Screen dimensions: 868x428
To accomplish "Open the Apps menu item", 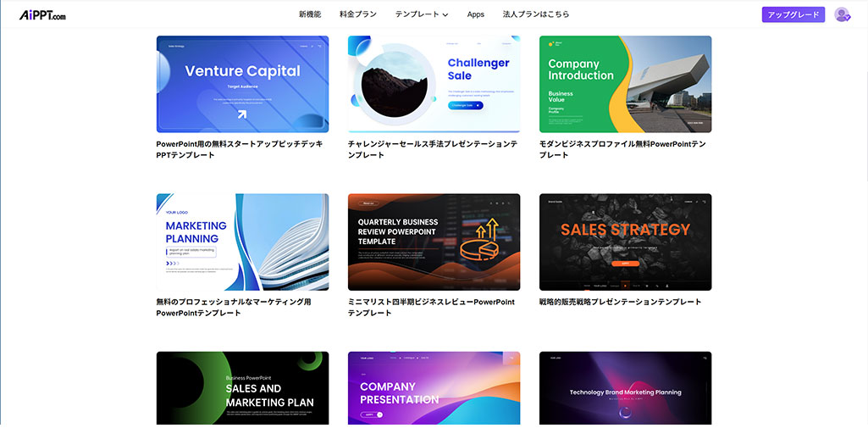I will 476,14.
